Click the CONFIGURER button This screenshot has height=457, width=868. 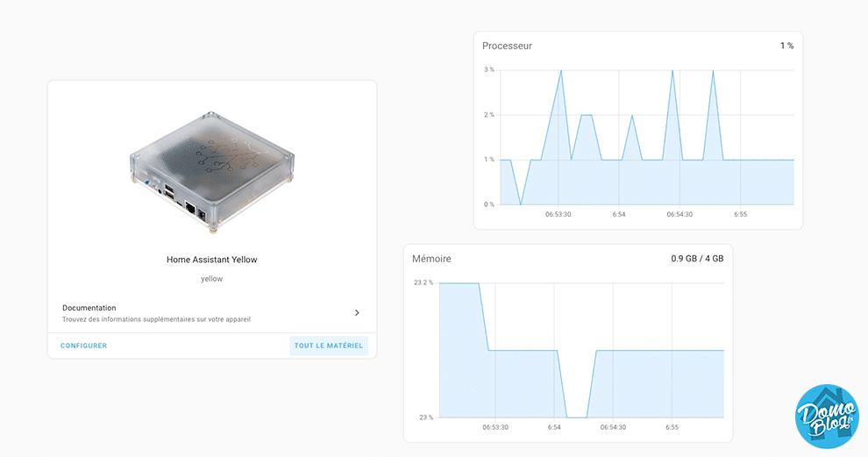[83, 346]
